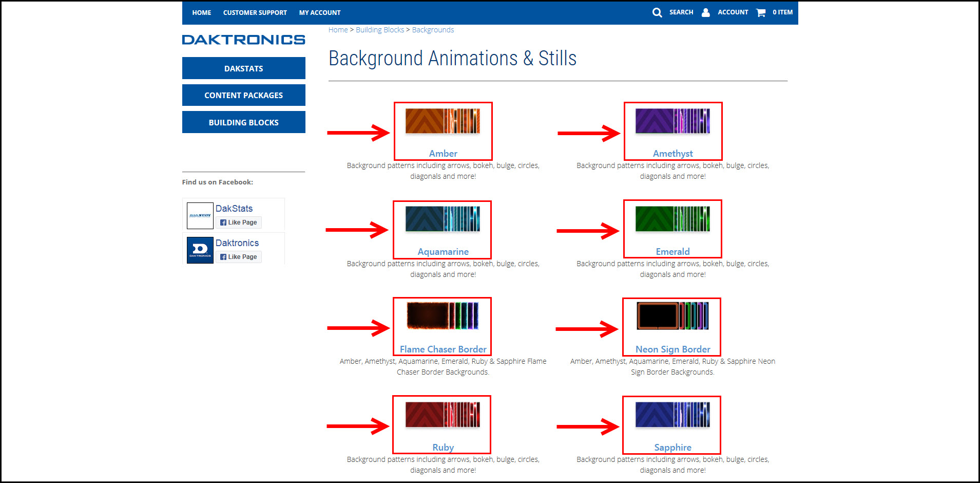Click the Building Blocks breadcrumb link

(x=379, y=30)
